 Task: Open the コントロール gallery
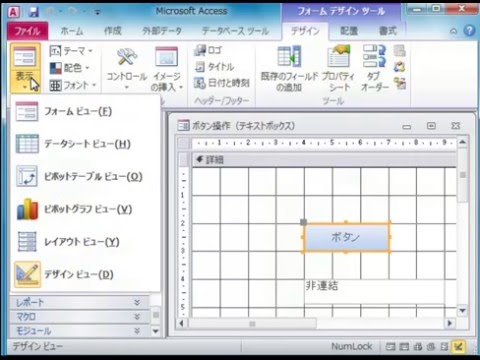click(x=127, y=69)
